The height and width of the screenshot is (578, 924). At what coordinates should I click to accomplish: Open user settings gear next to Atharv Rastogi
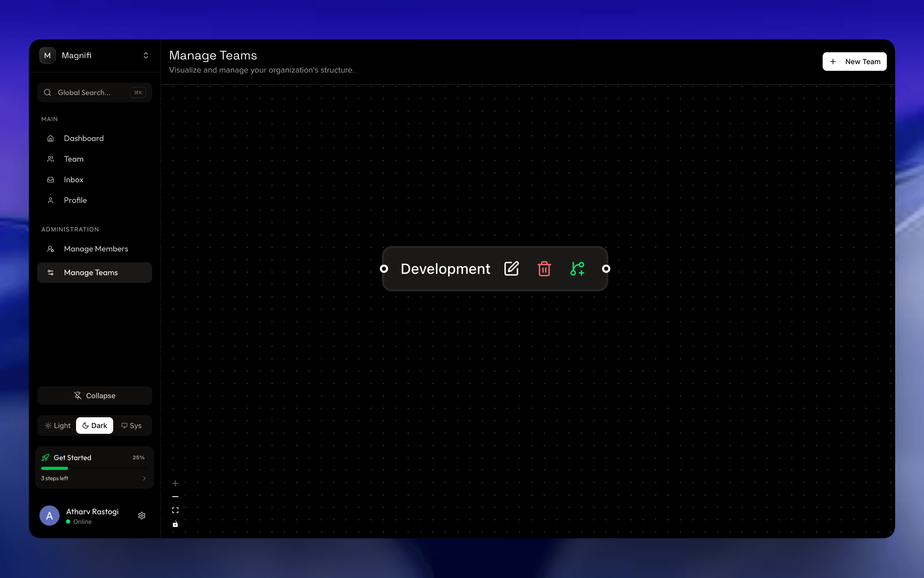[x=142, y=516]
